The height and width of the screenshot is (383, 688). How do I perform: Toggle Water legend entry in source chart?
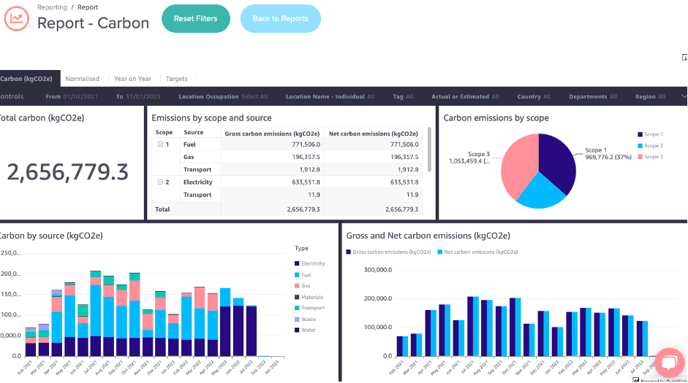click(305, 330)
